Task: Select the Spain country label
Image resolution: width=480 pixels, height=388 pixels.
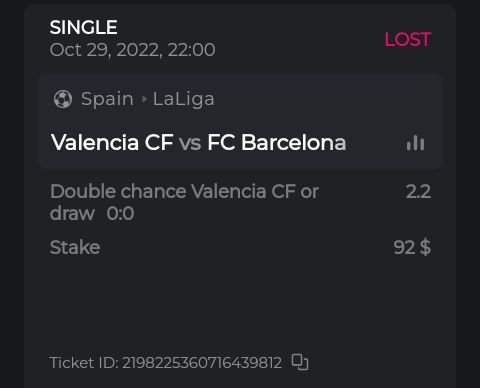Action: pyautogui.click(x=107, y=99)
